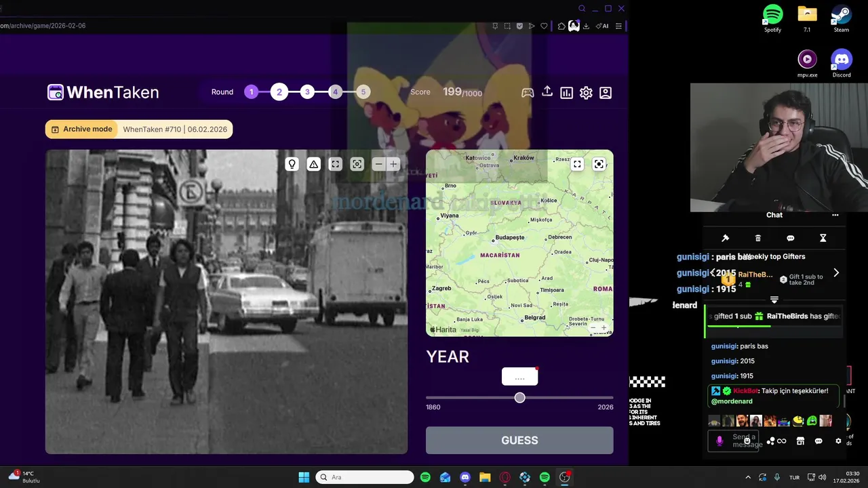Select round 3 in the round tracker
The image size is (868, 488).
pyautogui.click(x=307, y=92)
